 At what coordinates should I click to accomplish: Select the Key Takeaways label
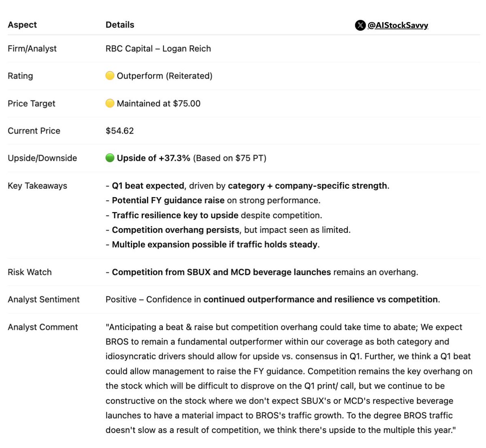click(37, 186)
